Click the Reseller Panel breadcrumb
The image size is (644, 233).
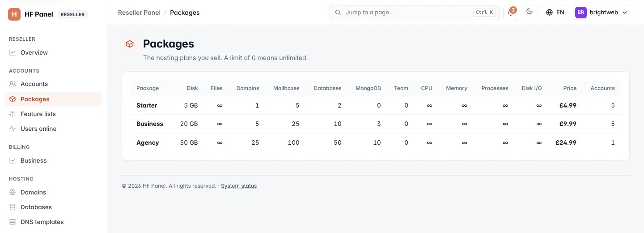(139, 13)
